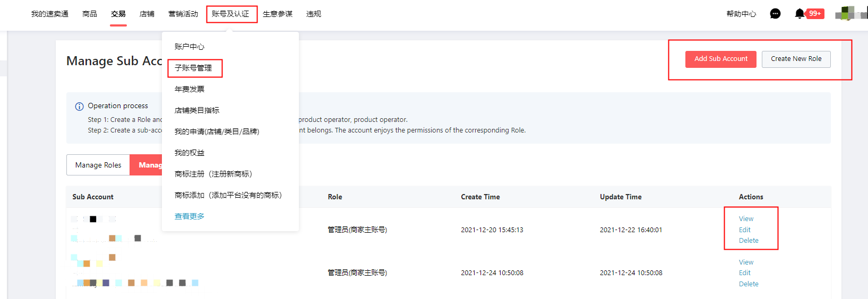
Task: Click the Operation process info icon
Action: tap(79, 107)
